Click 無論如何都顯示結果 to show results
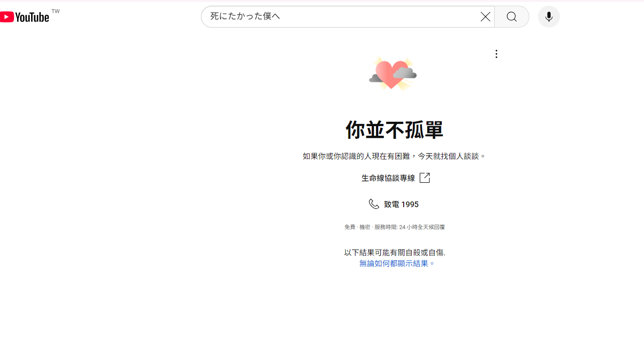 397,264
